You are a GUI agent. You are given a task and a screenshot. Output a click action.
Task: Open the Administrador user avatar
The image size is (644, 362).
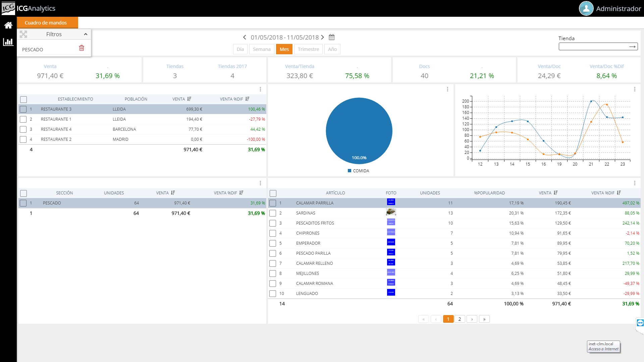coord(586,8)
